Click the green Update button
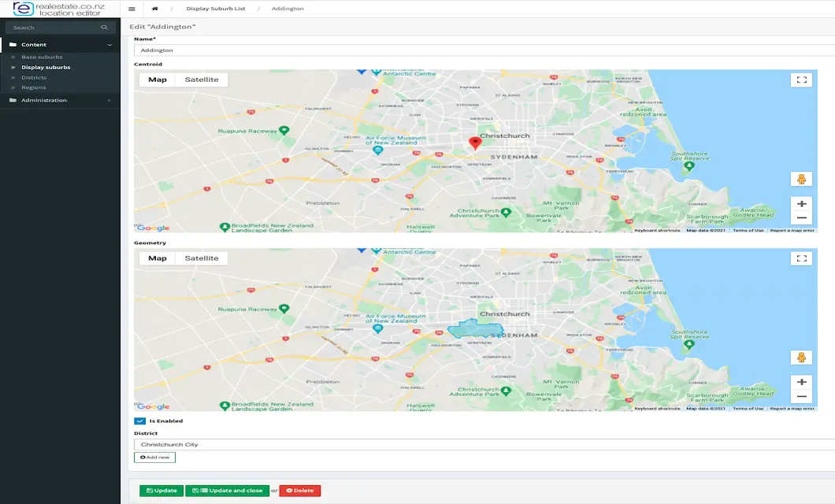The width and height of the screenshot is (835, 504). pos(161,491)
